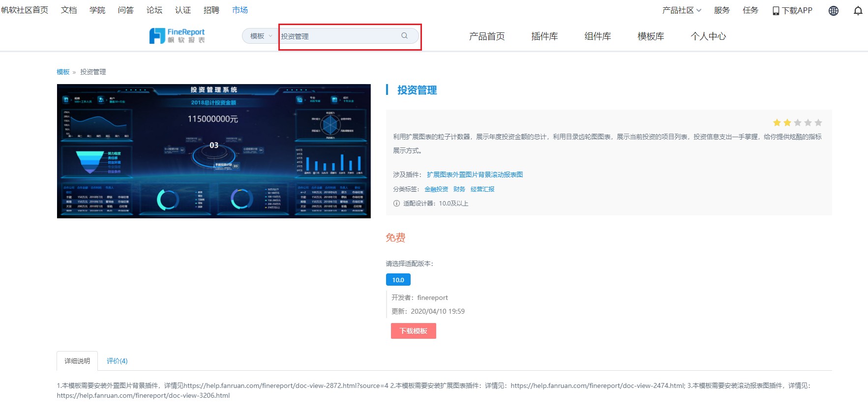The width and height of the screenshot is (868, 414).
Task: Click the FineReport logo
Action: [x=177, y=36]
